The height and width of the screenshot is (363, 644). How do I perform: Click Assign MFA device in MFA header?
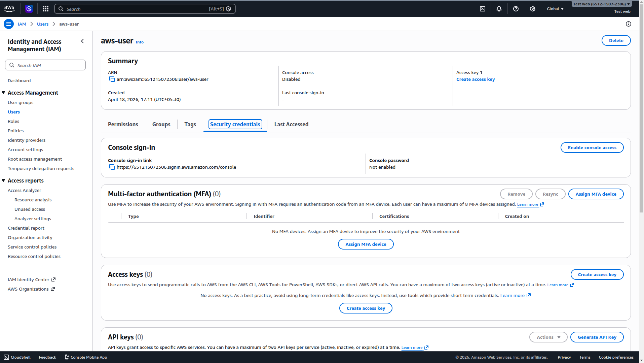(x=596, y=194)
